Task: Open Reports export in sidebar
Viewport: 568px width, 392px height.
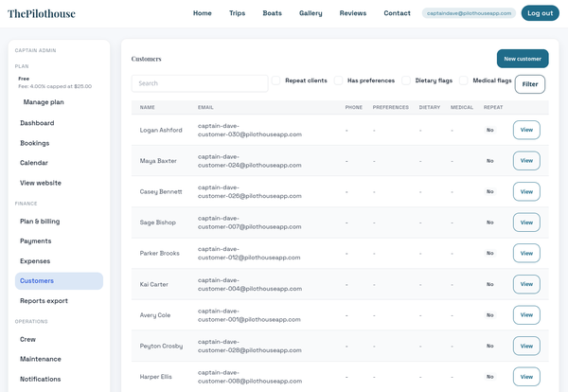Action: 44,301
